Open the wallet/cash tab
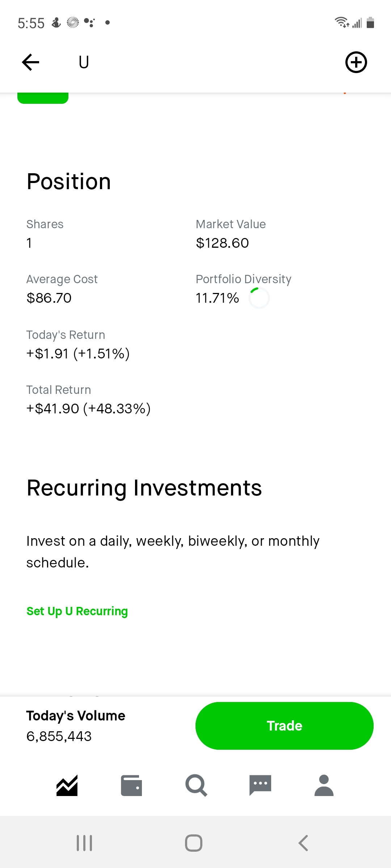This screenshot has height=868, width=391. coord(131,785)
